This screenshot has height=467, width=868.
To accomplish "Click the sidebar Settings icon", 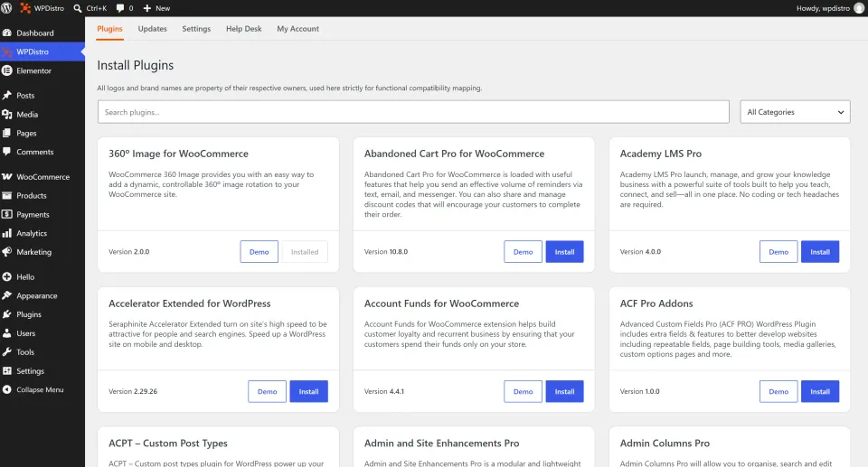I will [x=7, y=370].
